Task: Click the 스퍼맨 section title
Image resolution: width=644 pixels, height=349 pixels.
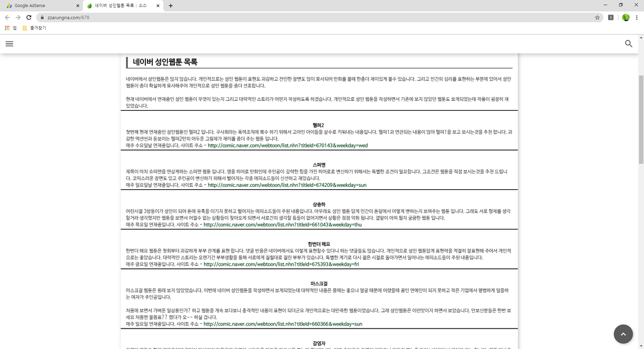Action: 318,165
